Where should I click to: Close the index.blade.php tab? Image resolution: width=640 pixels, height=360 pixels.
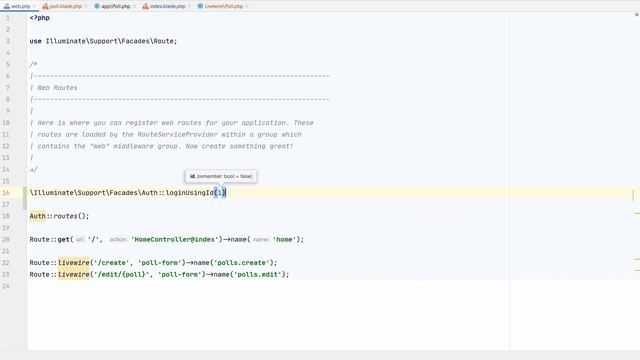189,6
